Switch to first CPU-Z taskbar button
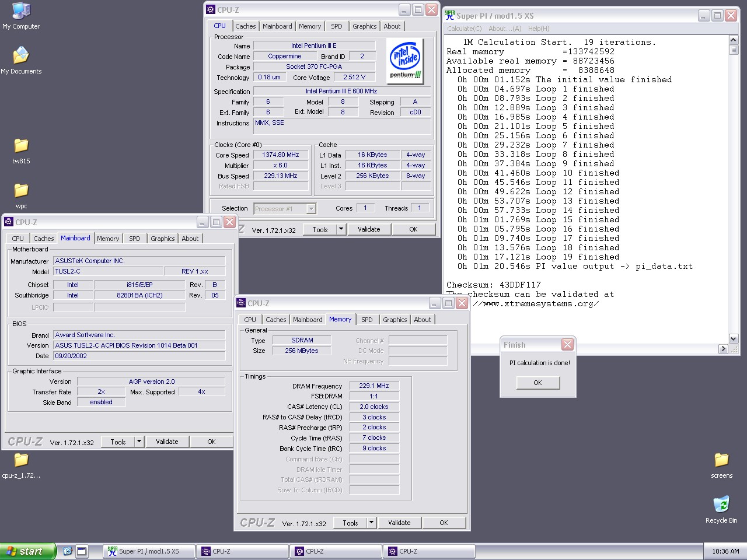 point(242,551)
